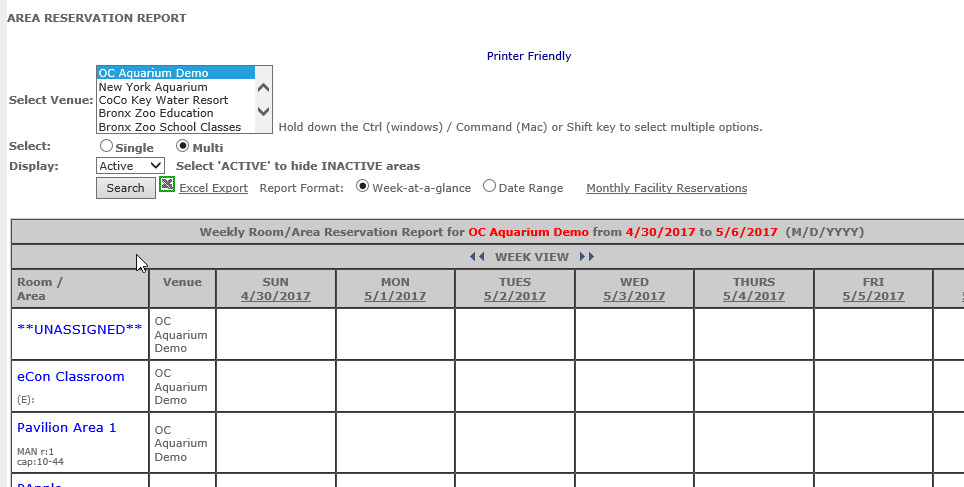Click the THURS 5/4/2017 date header
Screen dimensions: 964x487
coord(754,296)
